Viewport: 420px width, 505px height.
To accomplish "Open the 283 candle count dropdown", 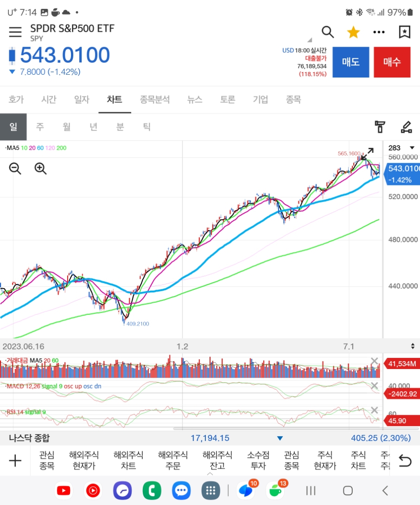I will point(401,148).
